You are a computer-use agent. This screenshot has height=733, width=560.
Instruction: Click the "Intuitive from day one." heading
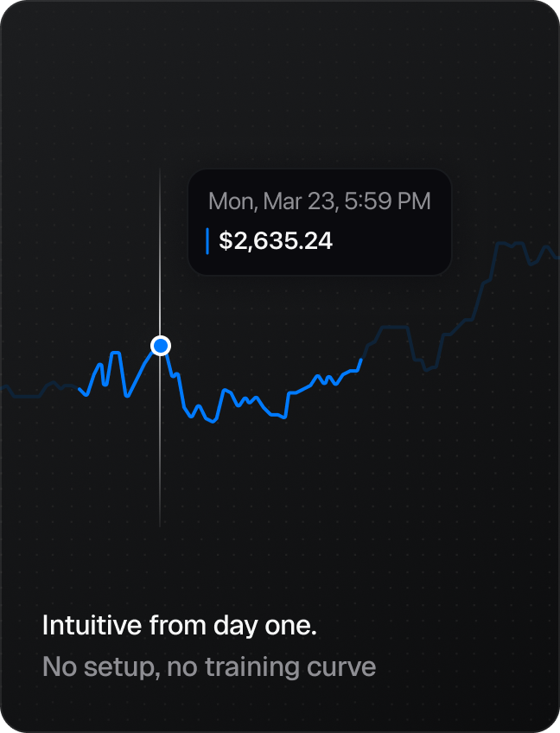(180, 625)
